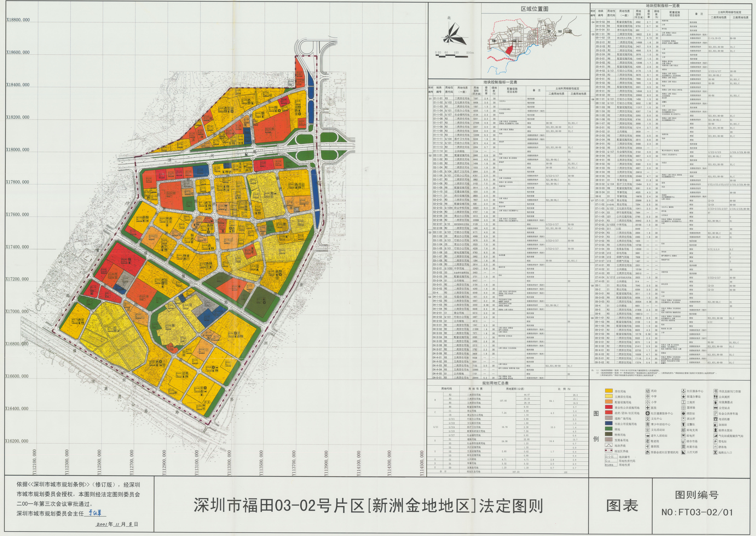Click the yellow 五类居住用地 color swatch
Viewport: 756px width, 536px height.
pos(609,396)
